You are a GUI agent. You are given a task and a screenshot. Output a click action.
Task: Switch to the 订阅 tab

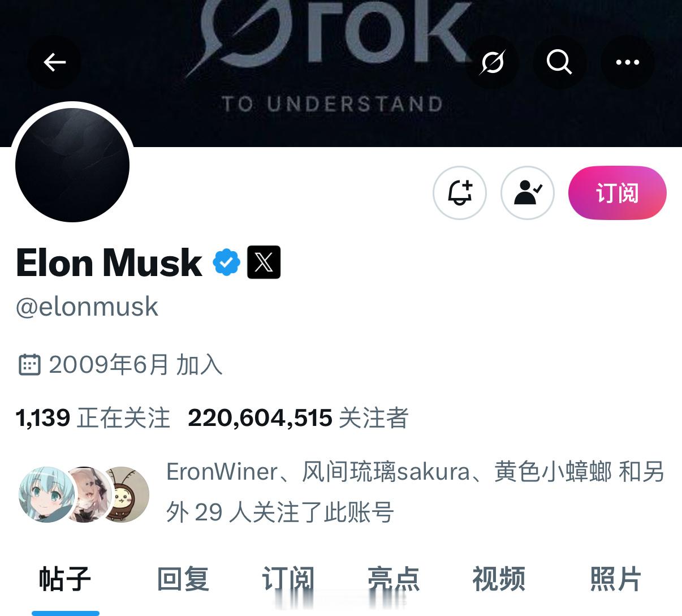[x=288, y=579]
